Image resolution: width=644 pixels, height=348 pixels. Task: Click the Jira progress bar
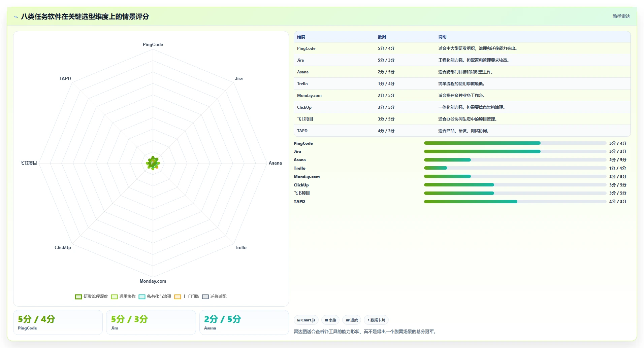pos(515,151)
